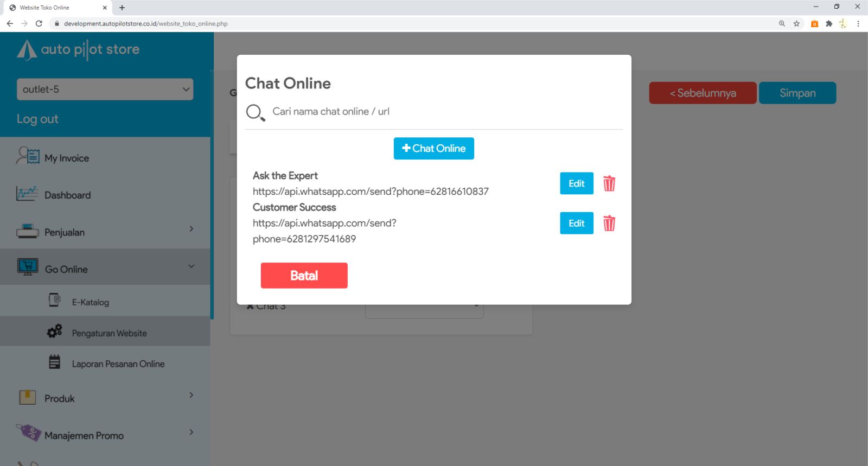Viewport: 868px width, 466px height.
Task: Click the browser back arrow
Action: [x=10, y=23]
